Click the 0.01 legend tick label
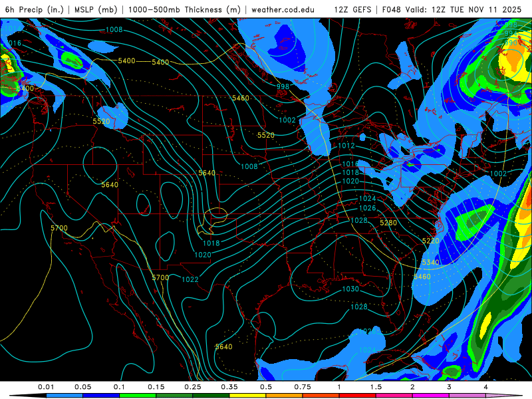This screenshot has width=532, height=399. [x=46, y=387]
